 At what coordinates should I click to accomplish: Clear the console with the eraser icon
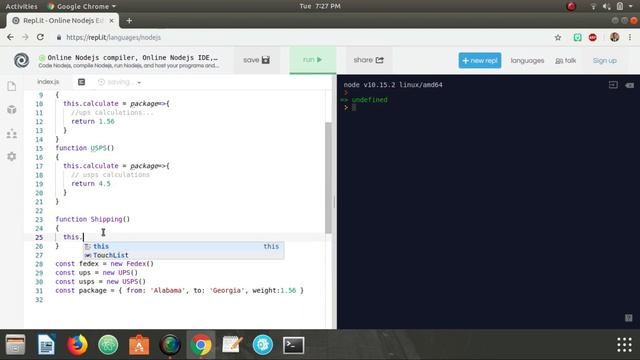click(x=629, y=85)
